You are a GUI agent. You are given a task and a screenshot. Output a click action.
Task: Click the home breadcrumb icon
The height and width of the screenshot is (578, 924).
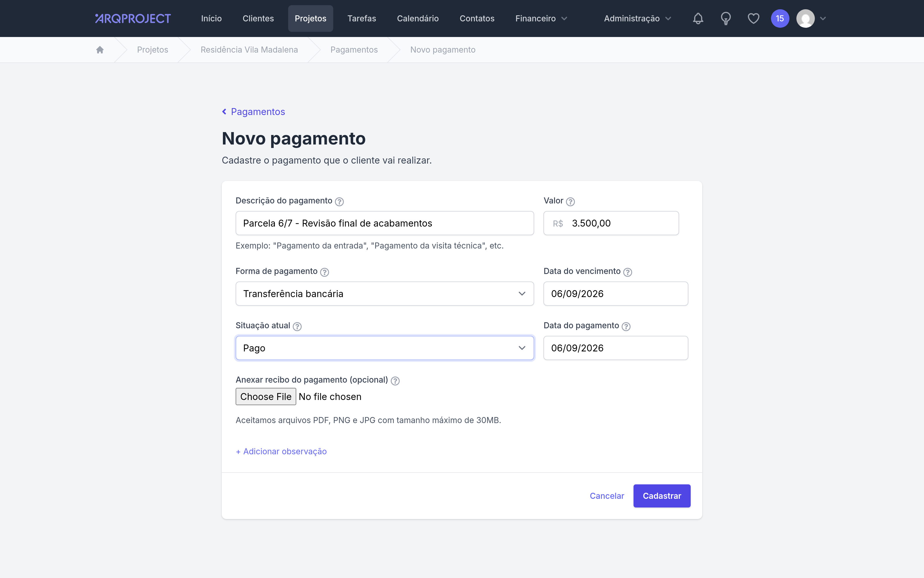(100, 50)
